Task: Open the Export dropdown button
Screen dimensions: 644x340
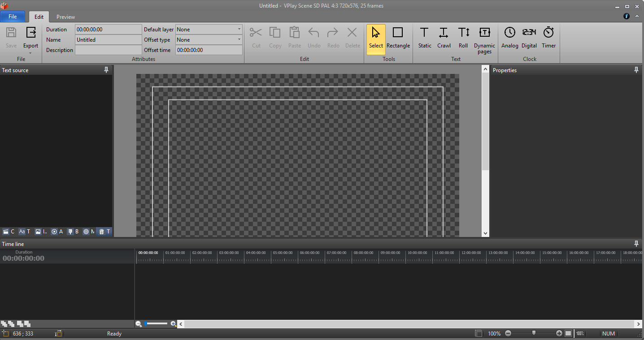Action: [30, 39]
